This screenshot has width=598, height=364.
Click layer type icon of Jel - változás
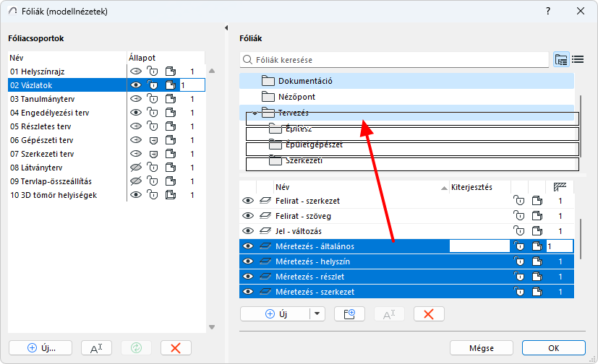pos(265,231)
